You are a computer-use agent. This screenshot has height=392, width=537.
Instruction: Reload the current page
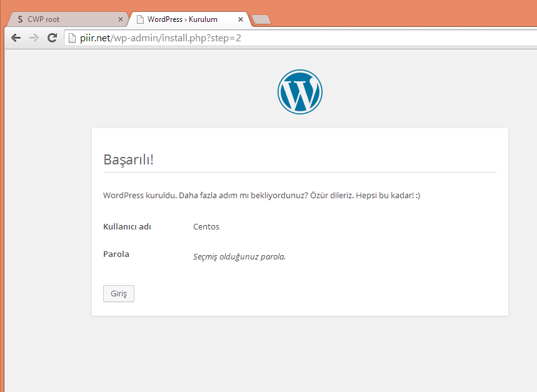[x=52, y=38]
